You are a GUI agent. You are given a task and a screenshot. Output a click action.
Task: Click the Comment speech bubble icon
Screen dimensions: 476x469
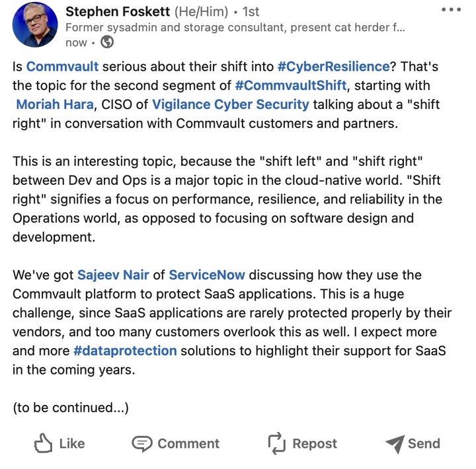[141, 443]
